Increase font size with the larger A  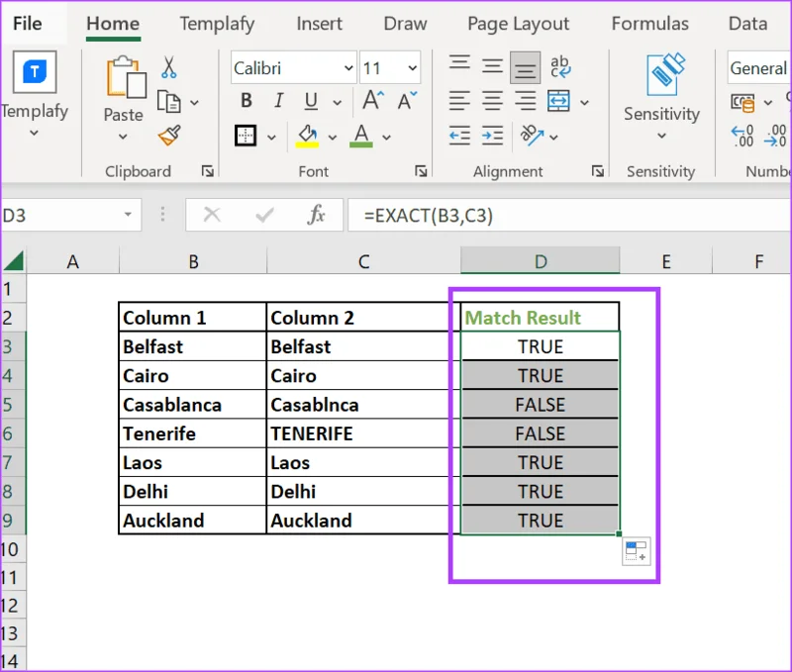(x=373, y=100)
